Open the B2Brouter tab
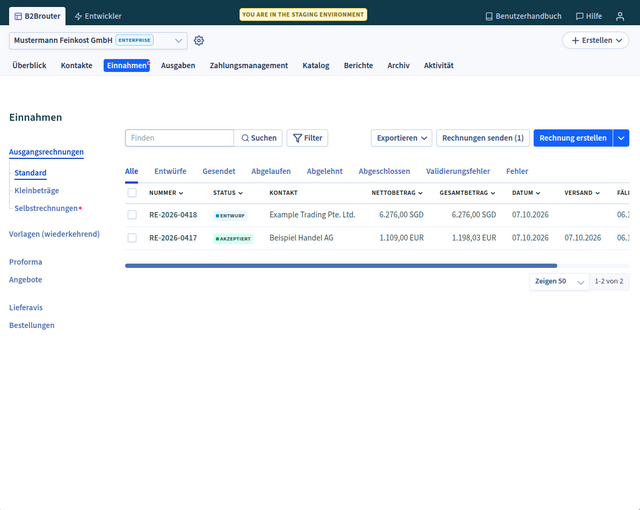This screenshot has width=640, height=510. pyautogui.click(x=37, y=16)
